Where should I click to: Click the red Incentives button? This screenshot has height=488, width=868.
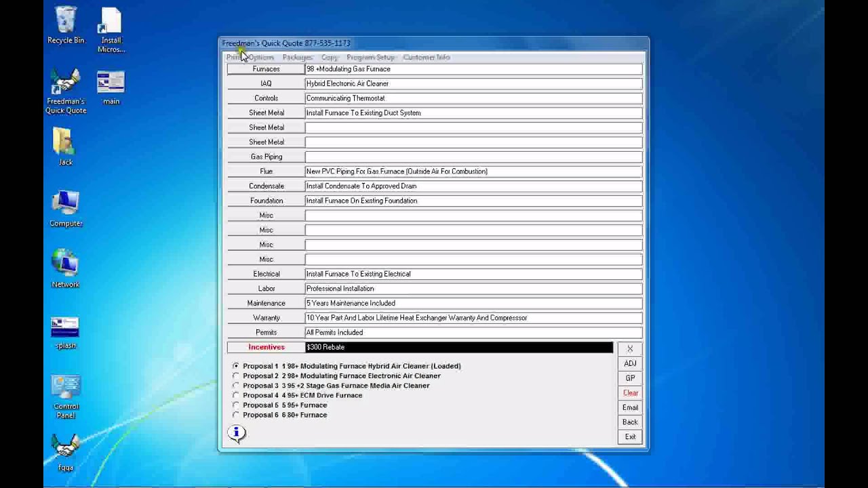tap(266, 347)
